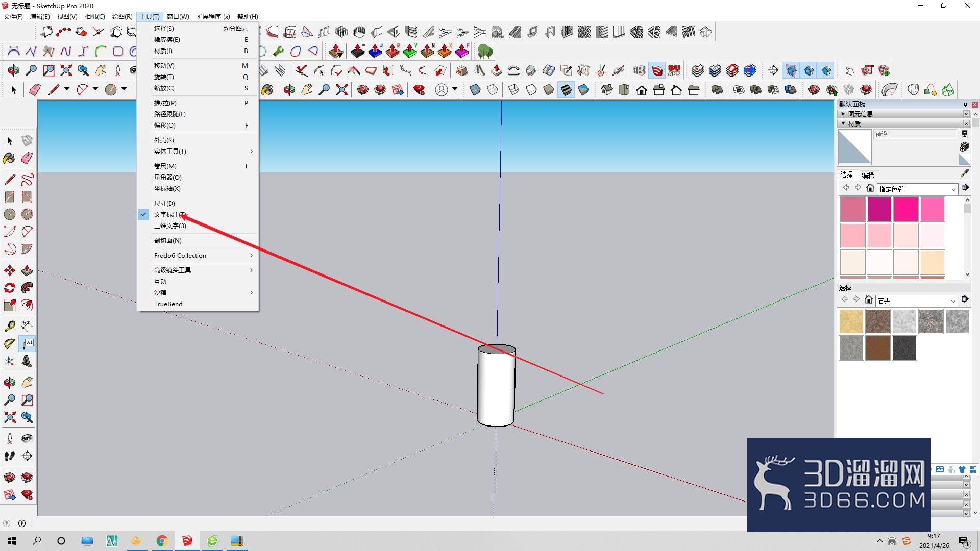Click the Zoom Extents icon
The width and height of the screenshot is (980, 551).
click(9, 417)
